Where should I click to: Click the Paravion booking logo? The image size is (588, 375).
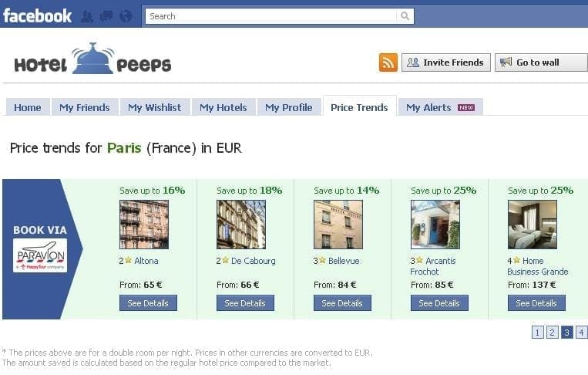40,255
